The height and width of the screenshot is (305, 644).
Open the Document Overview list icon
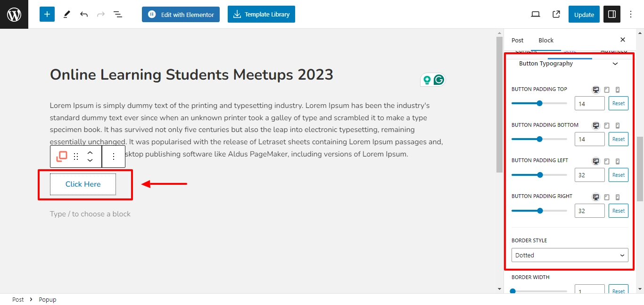coord(118,15)
